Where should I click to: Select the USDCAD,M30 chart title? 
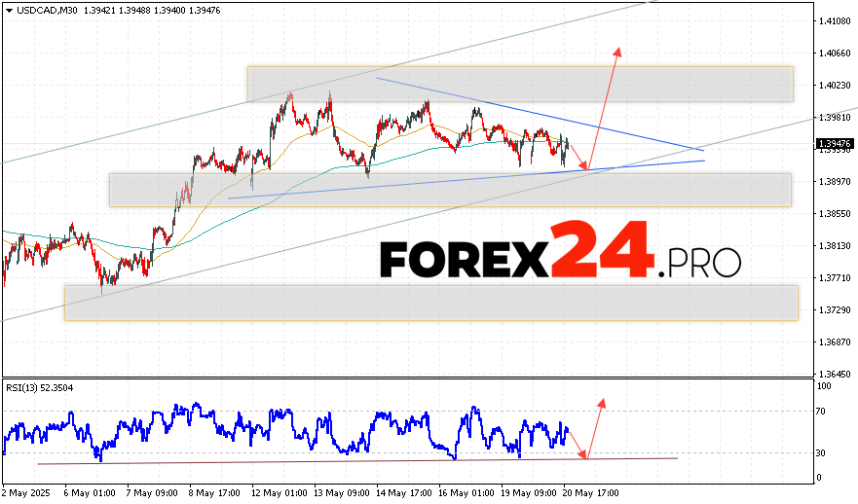40,9
